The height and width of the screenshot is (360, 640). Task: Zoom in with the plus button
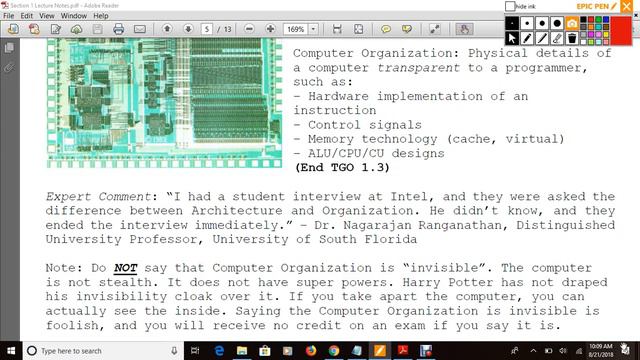point(270,29)
